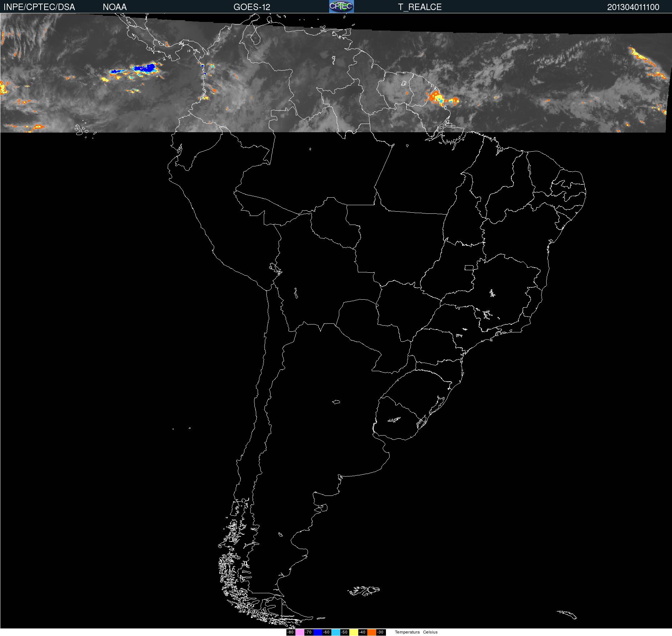Click the -80 legend value
Image resolution: width=672 pixels, height=636 pixels.
[x=291, y=632]
